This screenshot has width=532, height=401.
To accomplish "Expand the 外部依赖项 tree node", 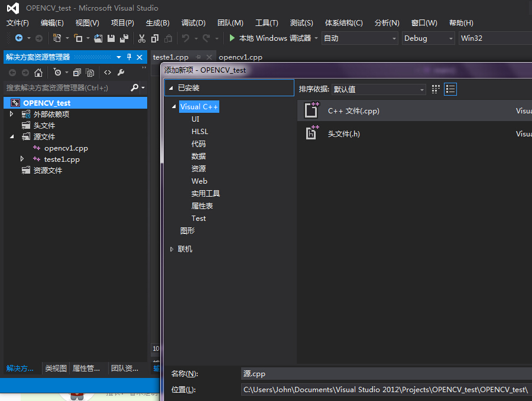I will point(12,114).
